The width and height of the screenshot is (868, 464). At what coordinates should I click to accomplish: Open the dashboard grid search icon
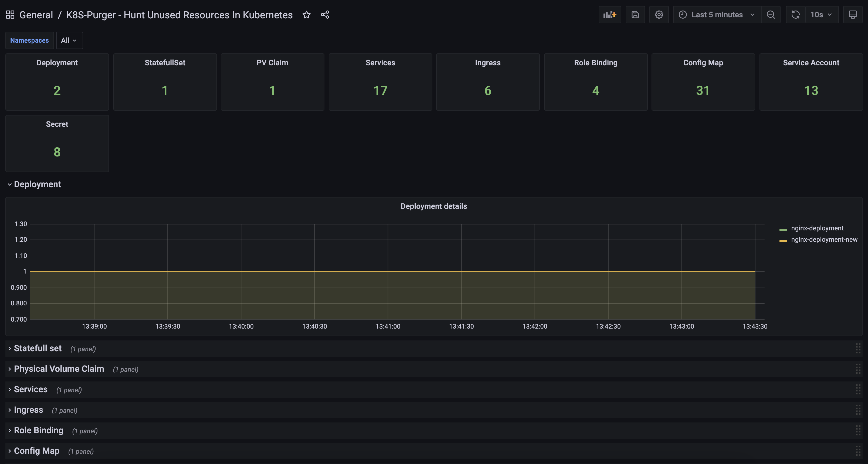[10, 15]
